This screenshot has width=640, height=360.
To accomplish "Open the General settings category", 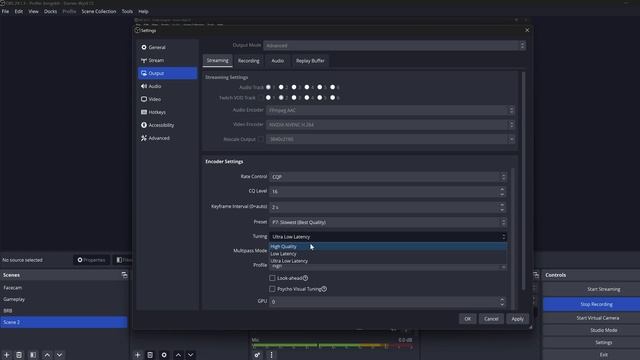I will (x=167, y=47).
